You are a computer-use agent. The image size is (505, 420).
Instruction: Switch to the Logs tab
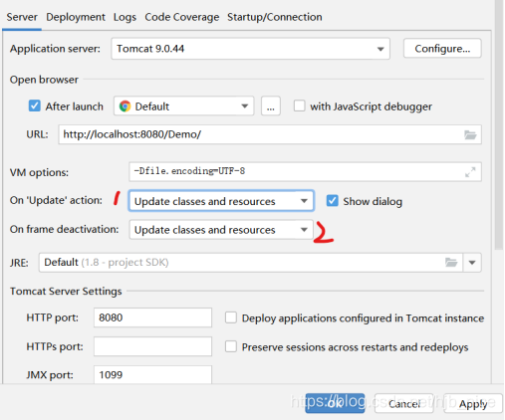point(125,17)
